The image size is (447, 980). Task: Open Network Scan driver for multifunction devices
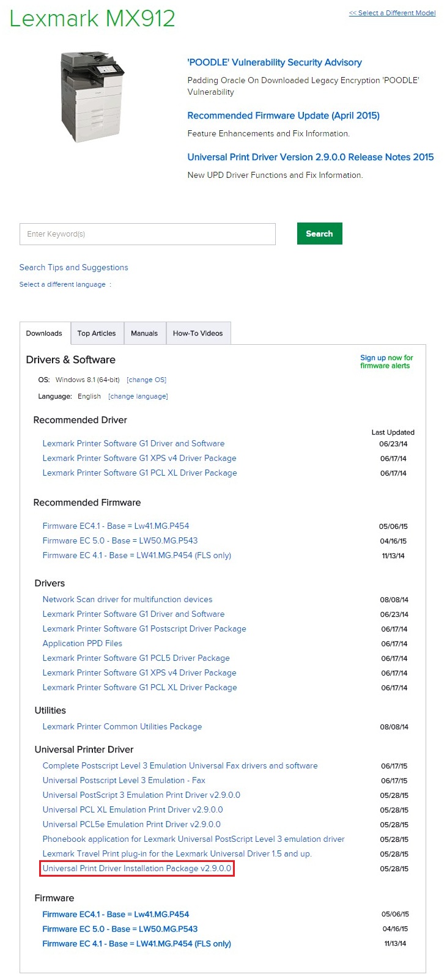127,599
